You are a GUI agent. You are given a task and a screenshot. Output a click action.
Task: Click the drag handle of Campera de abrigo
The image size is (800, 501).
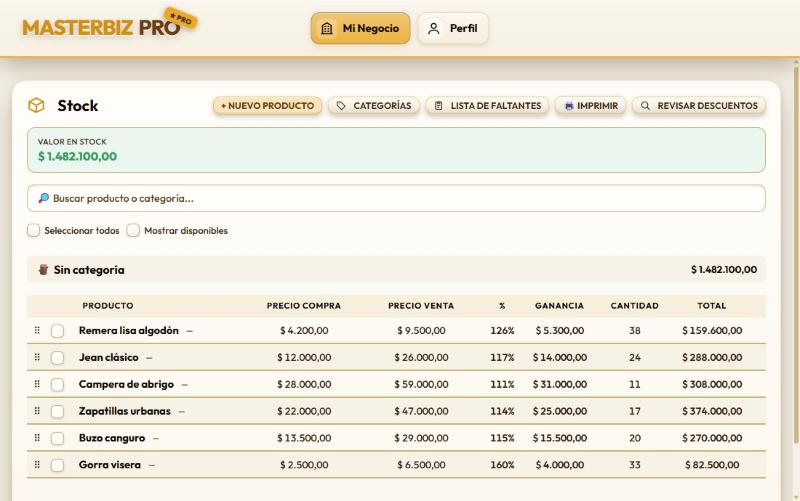pos(37,384)
